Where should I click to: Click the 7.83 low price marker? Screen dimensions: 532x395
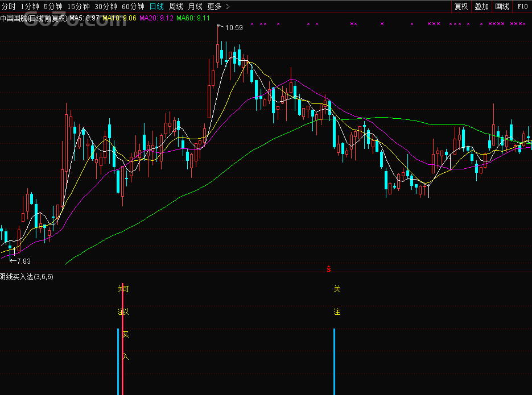coord(23,261)
